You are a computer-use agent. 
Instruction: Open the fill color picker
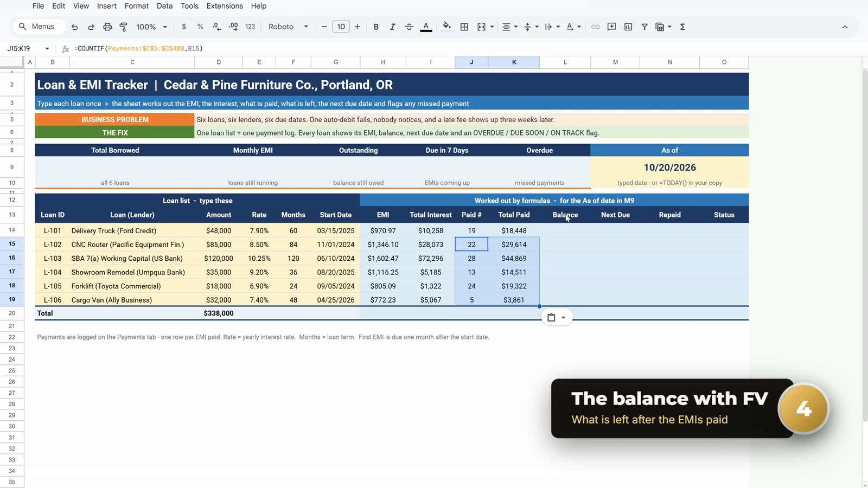click(x=446, y=27)
